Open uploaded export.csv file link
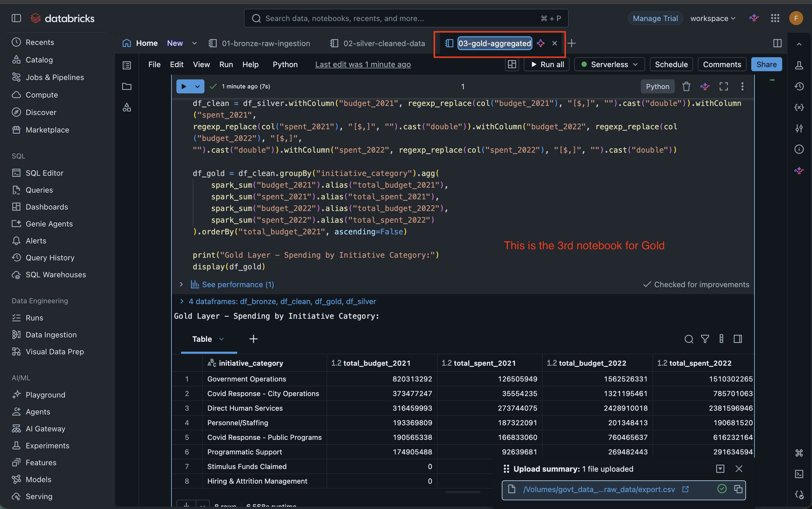Image resolution: width=812 pixels, height=509 pixels. (x=599, y=489)
